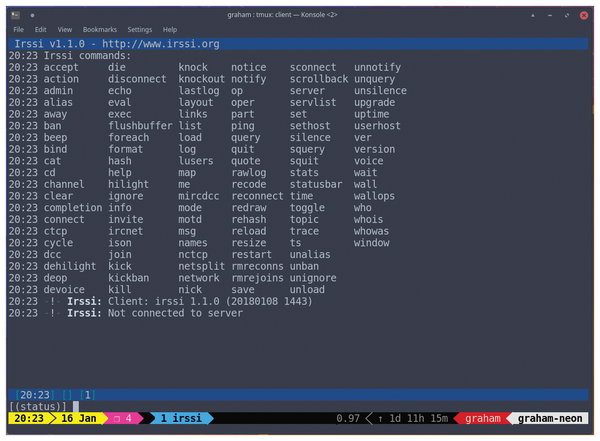Viewport: 600px width, 441px height.
Task: Click the 'completion' command text
Action: (73, 207)
